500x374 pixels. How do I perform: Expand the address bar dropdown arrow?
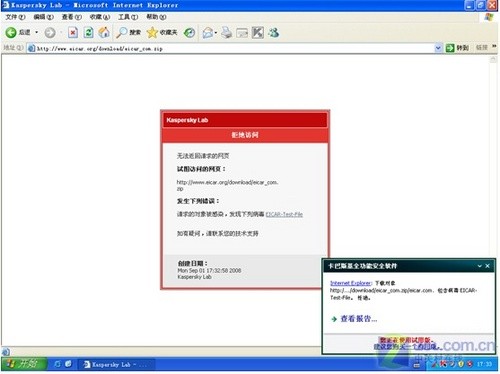click(438, 48)
